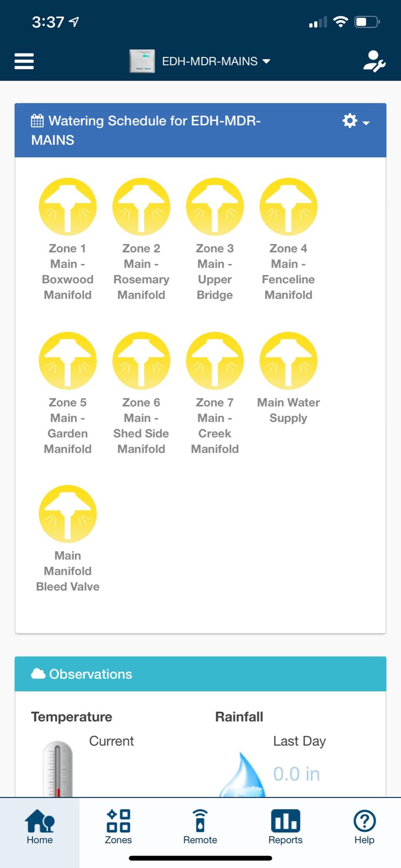Open the Reports tab
Screen dimensions: 401x868
coord(285,827)
